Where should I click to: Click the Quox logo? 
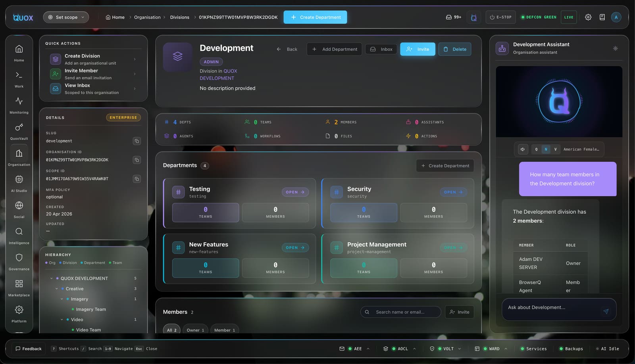23,17
